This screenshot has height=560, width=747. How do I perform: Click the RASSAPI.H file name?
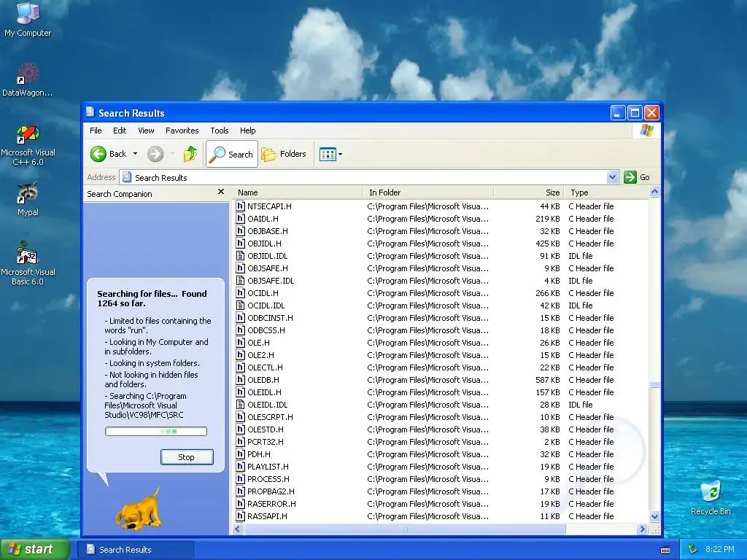coord(267,516)
